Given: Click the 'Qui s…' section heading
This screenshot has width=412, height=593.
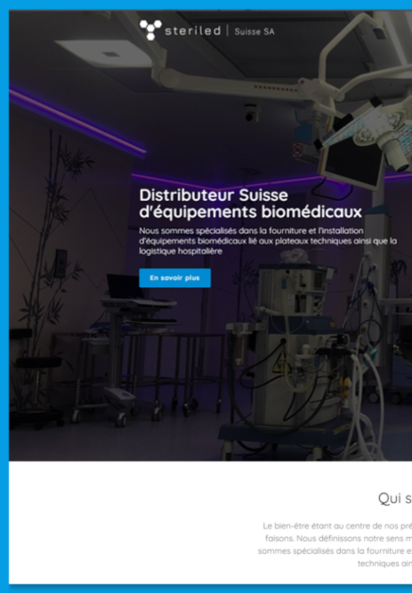Looking at the screenshot, I should 395,498.
